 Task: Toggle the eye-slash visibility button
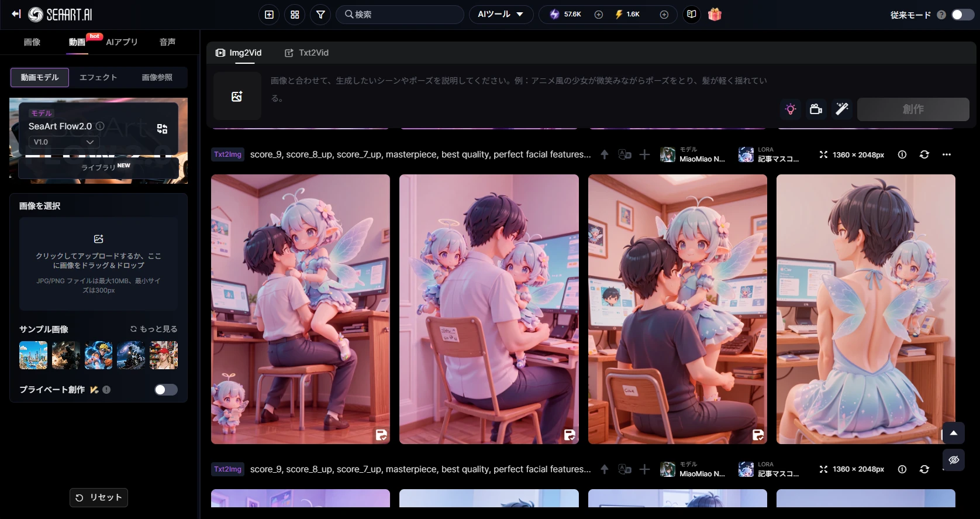click(x=953, y=460)
